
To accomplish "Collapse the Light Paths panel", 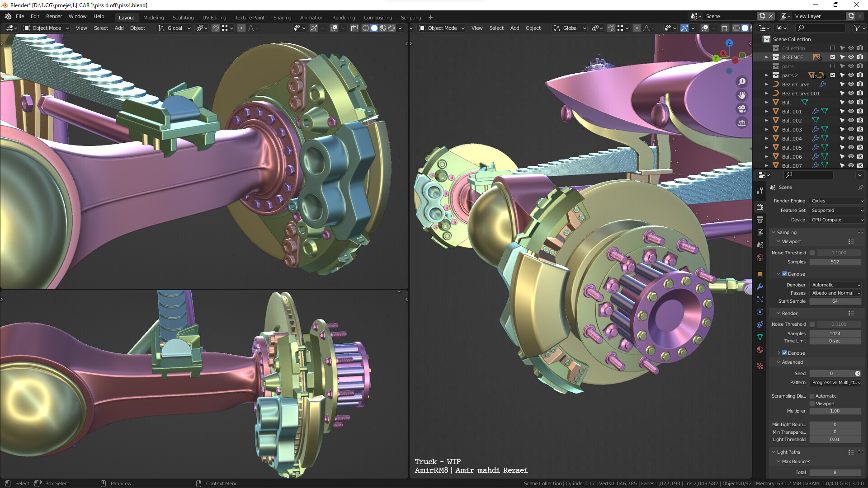I will [788, 452].
